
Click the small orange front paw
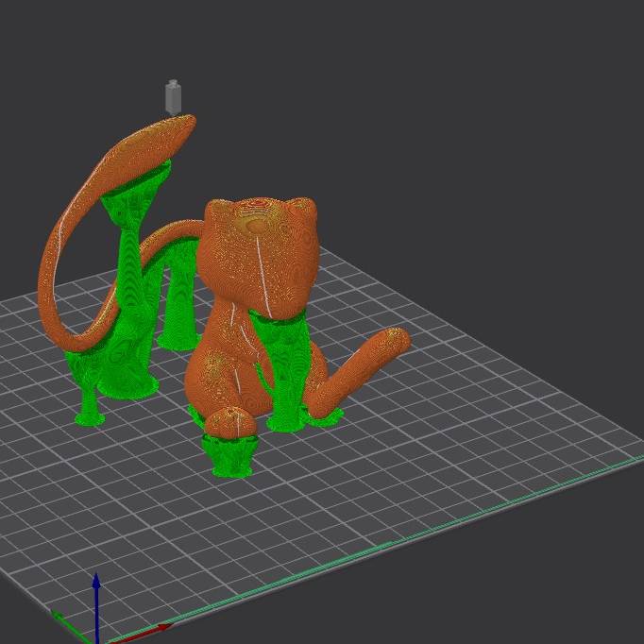point(230,422)
